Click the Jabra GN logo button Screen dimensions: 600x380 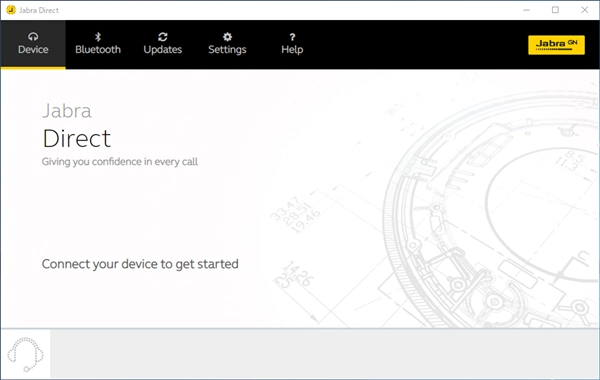(556, 45)
